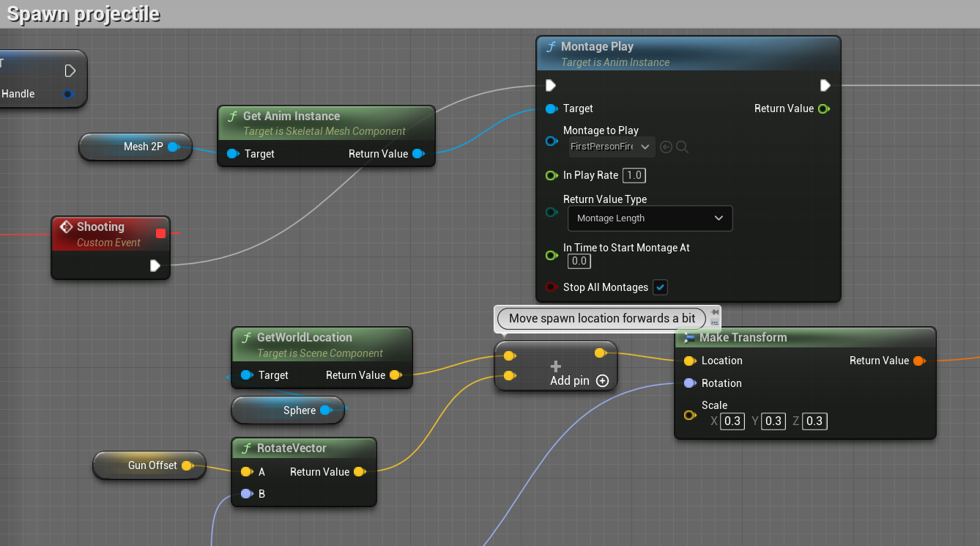
Task: Click Return Value pin on Make Transform
Action: pyautogui.click(x=918, y=361)
